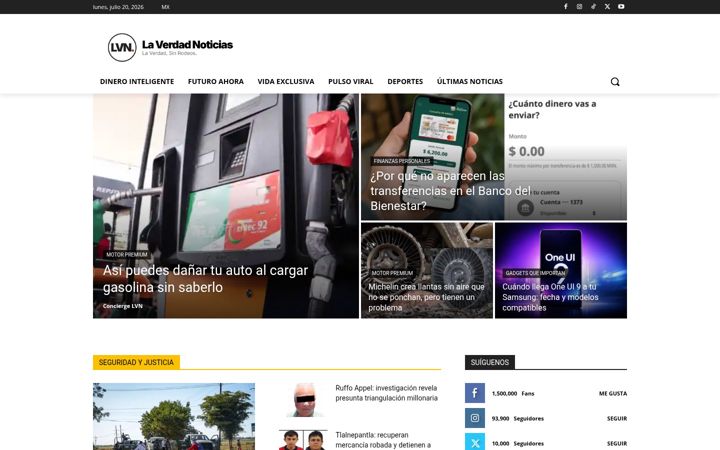Open the Seguridad y Justicia section tab
The image size is (720, 450).
click(136, 362)
